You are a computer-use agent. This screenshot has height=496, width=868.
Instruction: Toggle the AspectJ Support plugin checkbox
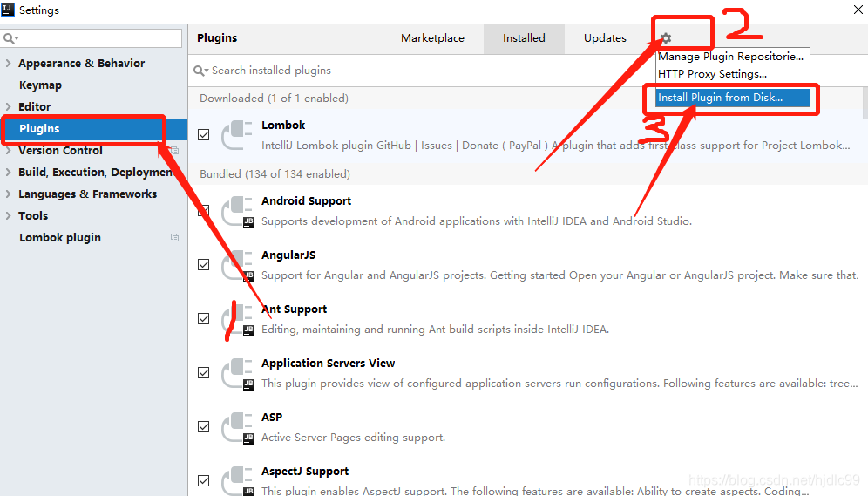click(204, 480)
